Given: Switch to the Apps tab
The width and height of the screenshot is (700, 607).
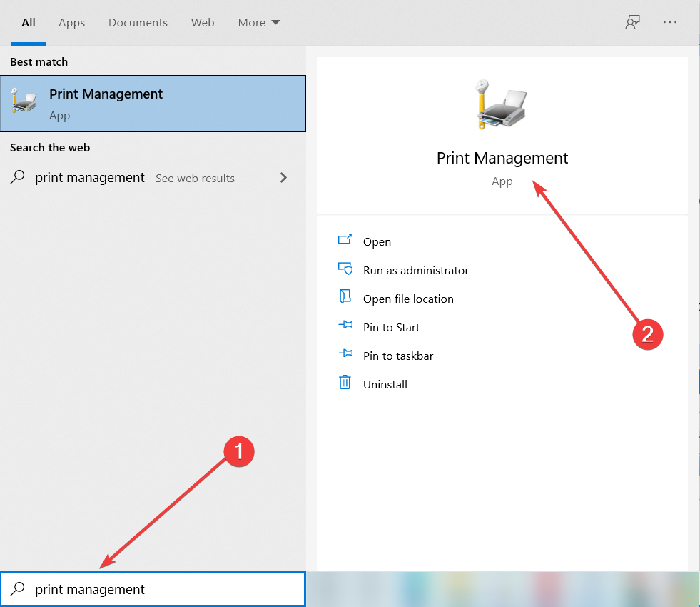Looking at the screenshot, I should click(71, 22).
